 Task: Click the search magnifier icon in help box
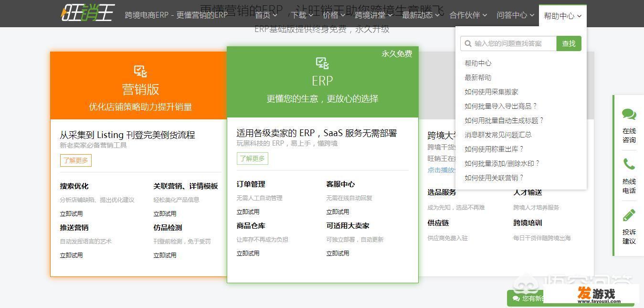click(x=468, y=43)
